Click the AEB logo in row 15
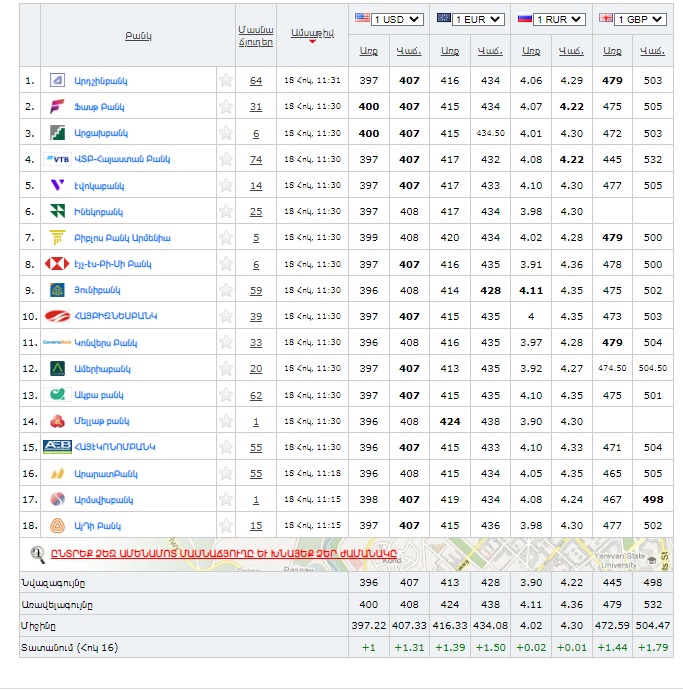 click(x=57, y=447)
